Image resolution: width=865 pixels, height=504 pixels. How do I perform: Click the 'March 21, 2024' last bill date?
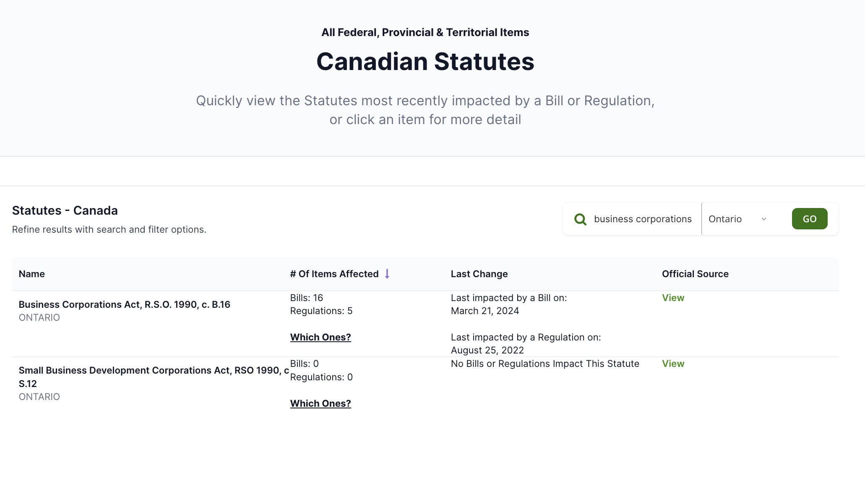[x=485, y=311]
